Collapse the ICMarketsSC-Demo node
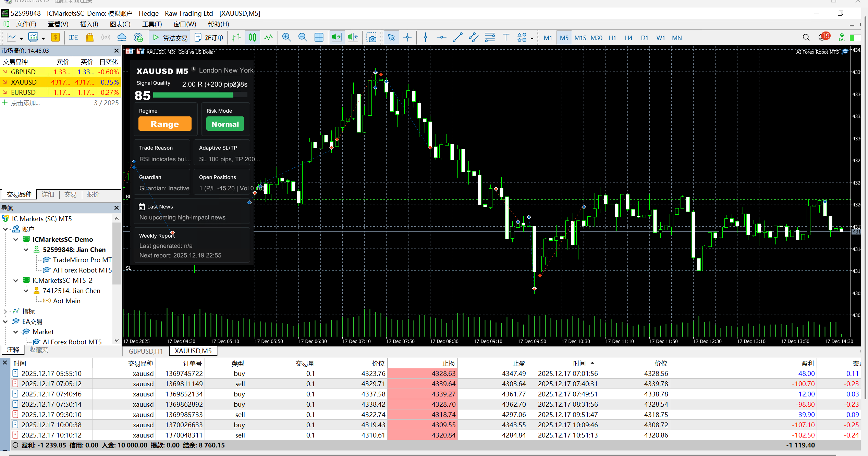Viewport: 868px width, 456px height. (15, 240)
